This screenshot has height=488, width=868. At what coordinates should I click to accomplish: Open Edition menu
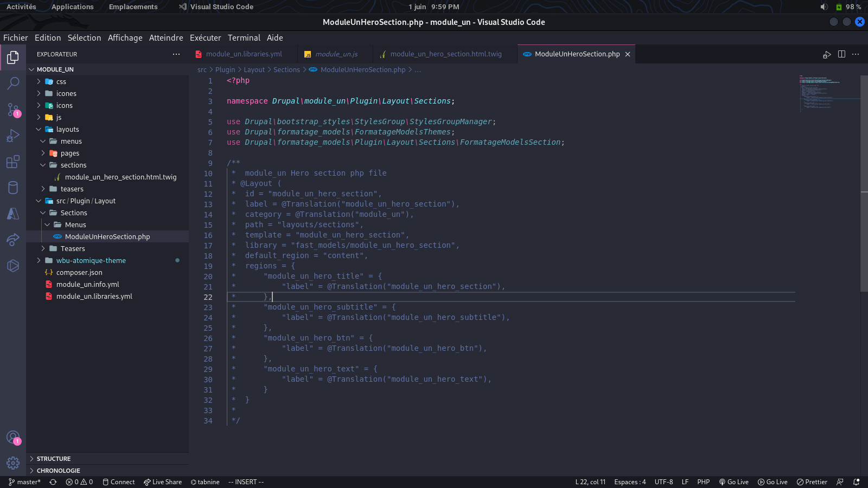click(x=48, y=38)
